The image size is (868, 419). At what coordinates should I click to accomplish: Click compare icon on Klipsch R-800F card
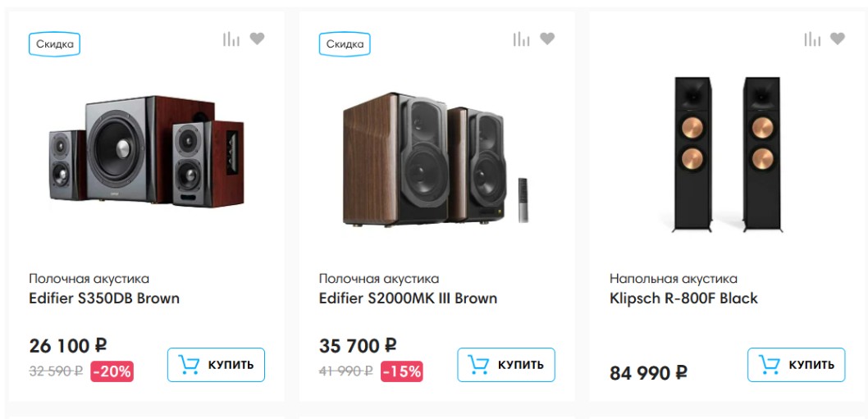coord(812,39)
